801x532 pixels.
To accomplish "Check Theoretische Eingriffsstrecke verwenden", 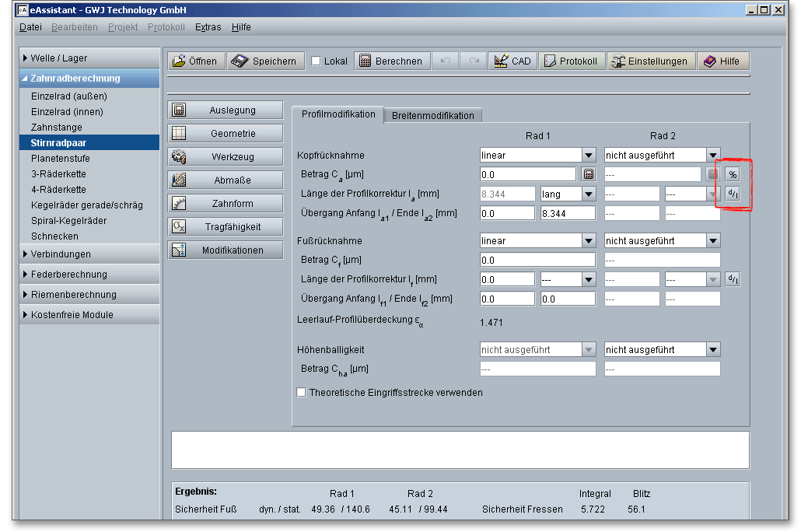I will point(301,393).
